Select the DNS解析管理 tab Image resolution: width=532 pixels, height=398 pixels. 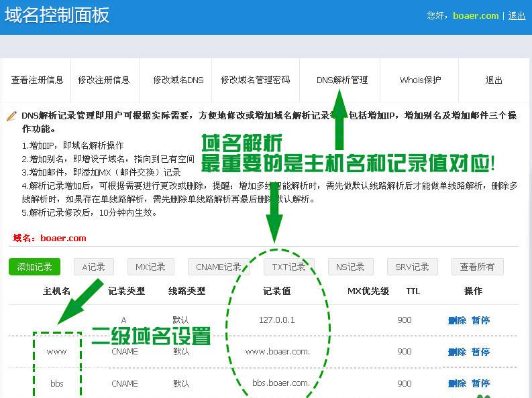(342, 80)
